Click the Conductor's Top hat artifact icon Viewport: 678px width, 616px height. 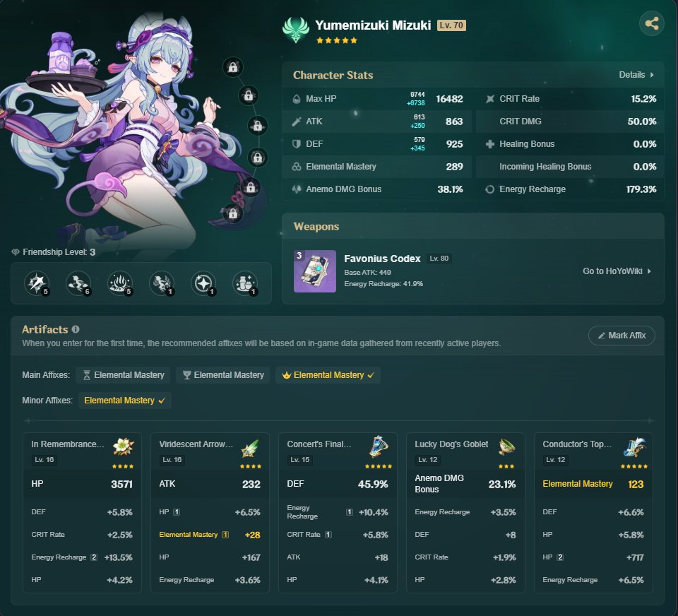click(634, 447)
